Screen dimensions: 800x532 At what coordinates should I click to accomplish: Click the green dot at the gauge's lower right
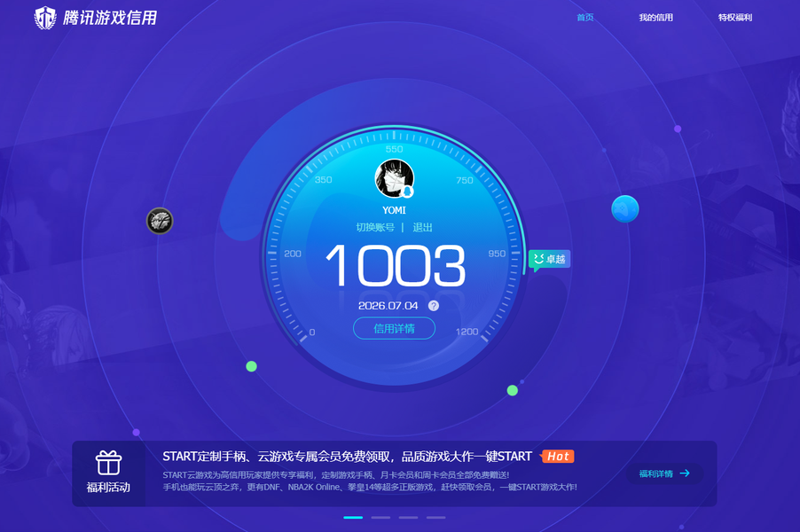click(513, 390)
